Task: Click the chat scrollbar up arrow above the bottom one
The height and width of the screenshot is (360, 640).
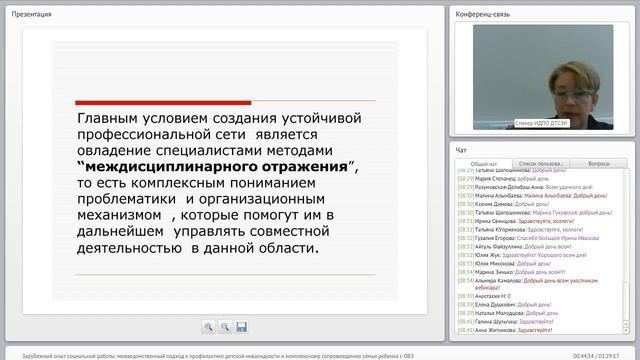Action: click(626, 324)
